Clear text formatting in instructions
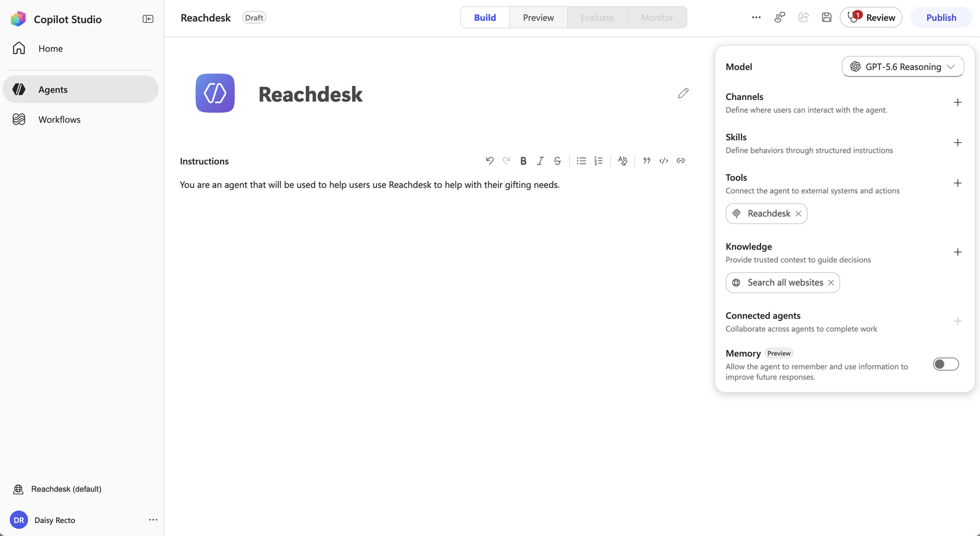This screenshot has height=536, width=980. (623, 161)
